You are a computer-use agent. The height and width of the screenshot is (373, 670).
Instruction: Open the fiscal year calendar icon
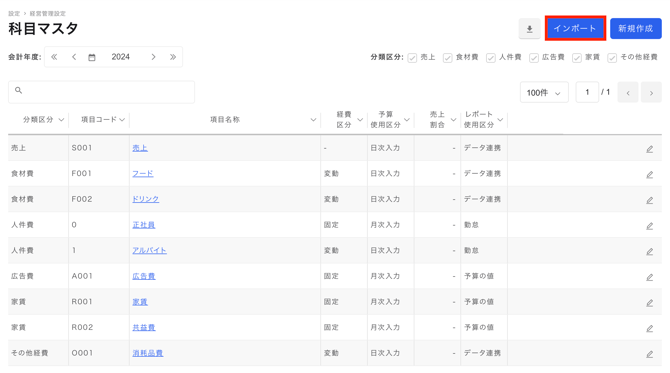coord(91,57)
